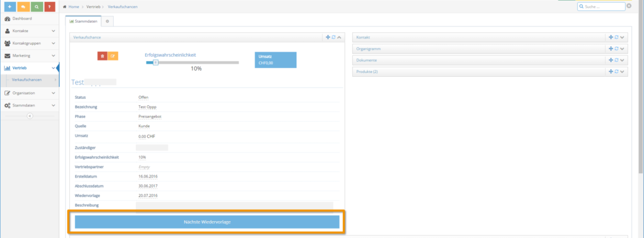Expand Kontaktgruppen with its chevron

tap(53, 43)
